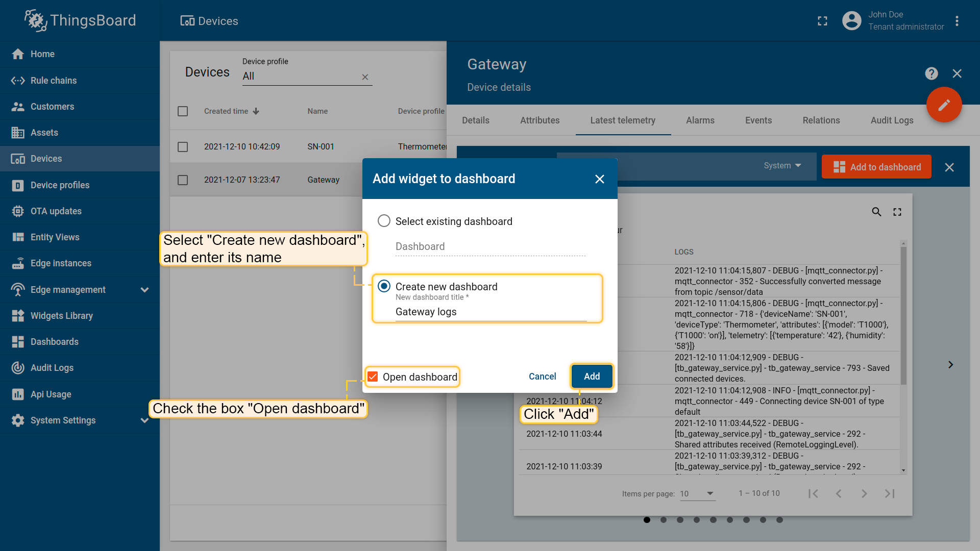The width and height of the screenshot is (980, 551).
Task: Select Create new dashboard radio option
Action: pyautogui.click(x=384, y=286)
